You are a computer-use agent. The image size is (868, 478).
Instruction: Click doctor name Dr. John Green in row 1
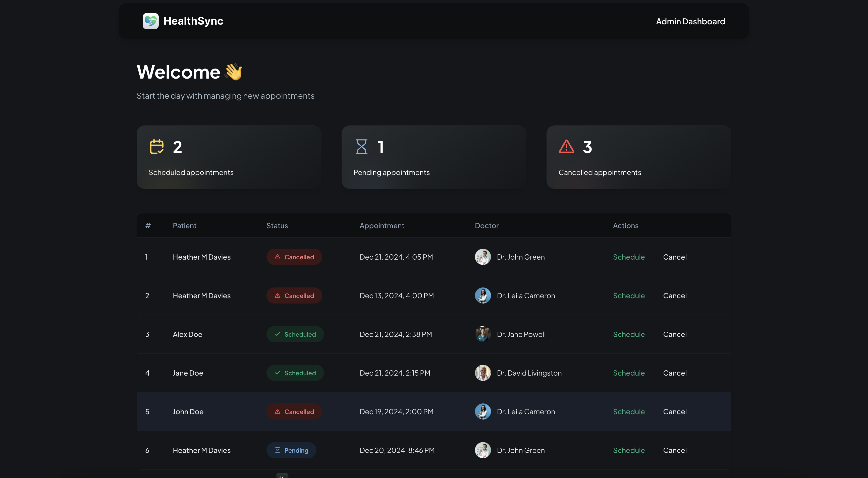pos(521,257)
